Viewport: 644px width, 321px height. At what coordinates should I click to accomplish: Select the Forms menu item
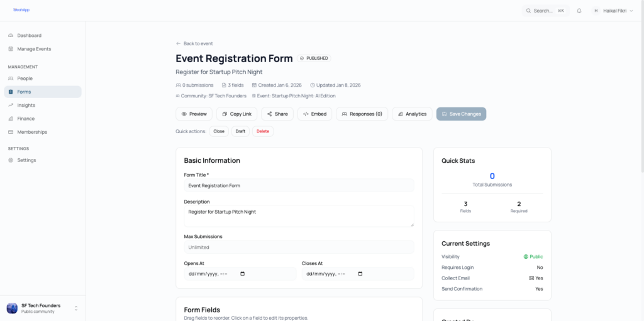(24, 92)
